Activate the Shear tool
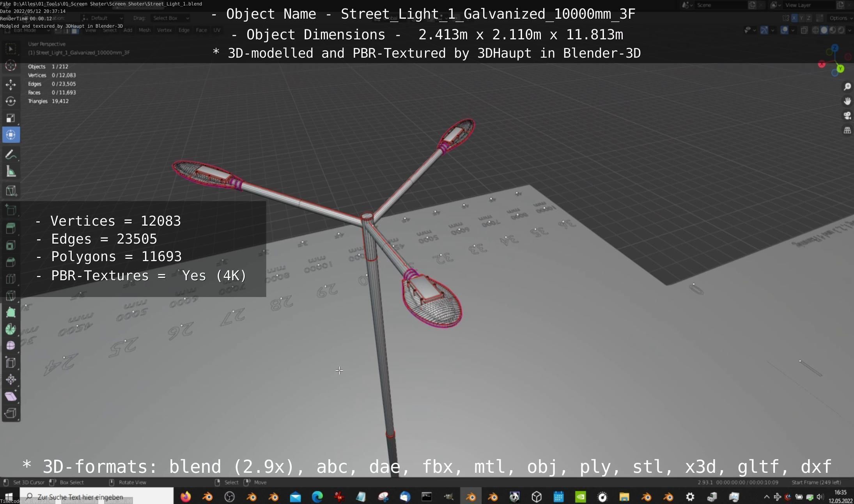 (11, 396)
